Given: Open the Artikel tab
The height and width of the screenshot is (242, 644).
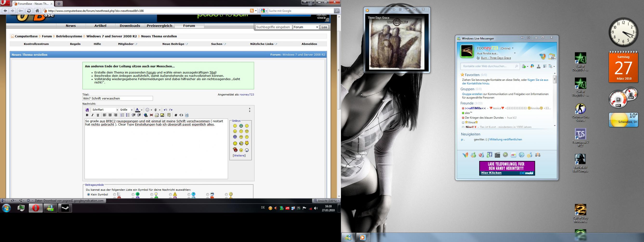Looking at the screenshot, I should click(100, 26).
